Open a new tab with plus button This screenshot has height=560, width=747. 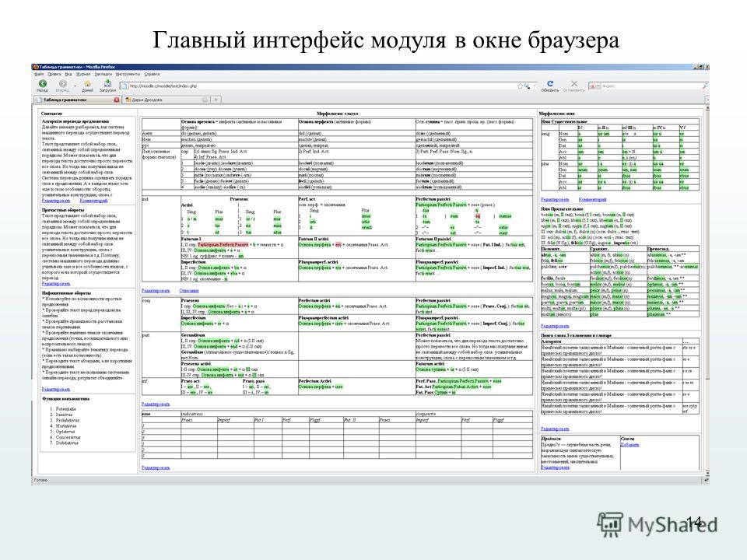pyautogui.click(x=216, y=100)
